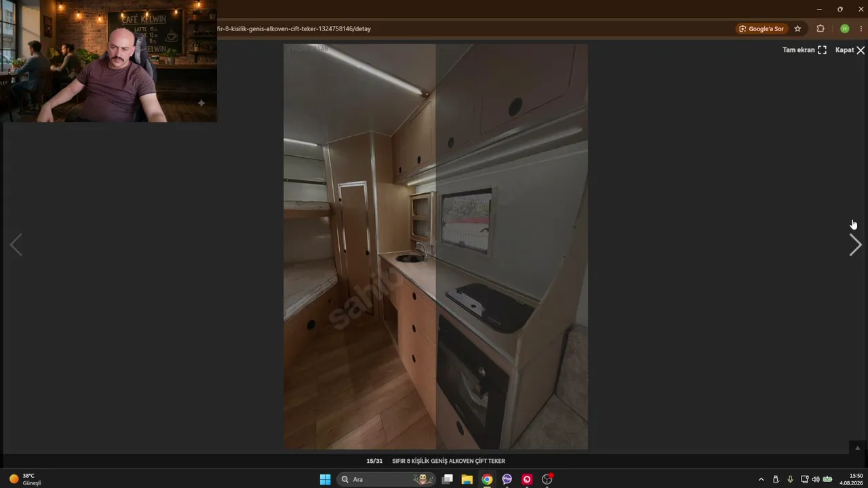This screenshot has width=868, height=488.
Task: Click the webcam overlay video
Action: click(x=108, y=61)
